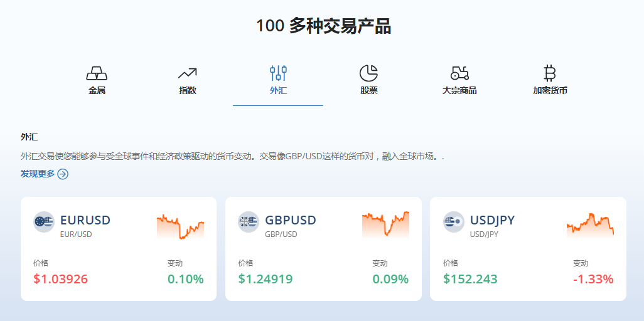Select the 大宗商品 tab
The height and width of the screenshot is (321, 644).
tap(459, 90)
